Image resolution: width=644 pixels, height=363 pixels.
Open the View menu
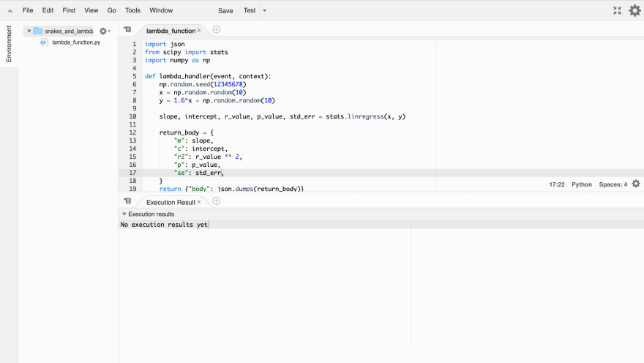[91, 10]
